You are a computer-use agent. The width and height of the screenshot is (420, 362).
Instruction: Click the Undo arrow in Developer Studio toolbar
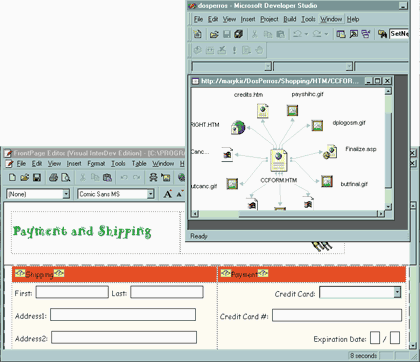(297, 34)
